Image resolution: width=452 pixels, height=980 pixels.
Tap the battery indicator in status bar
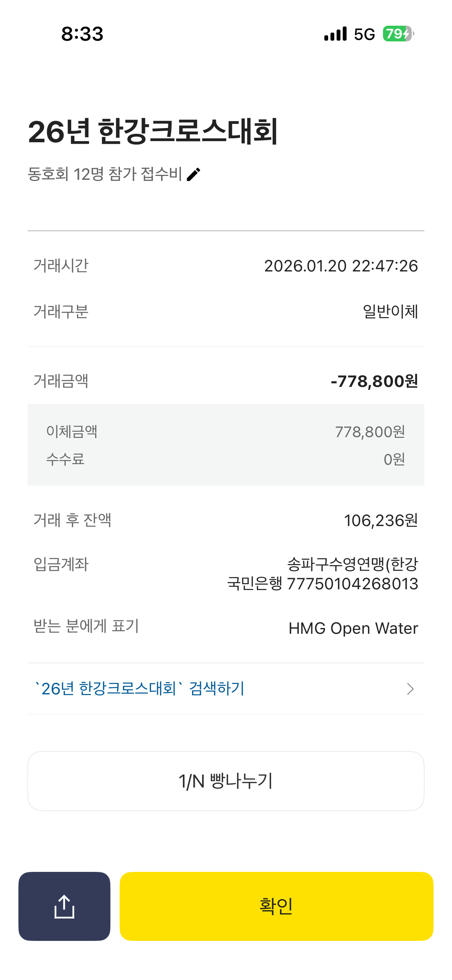tap(398, 34)
